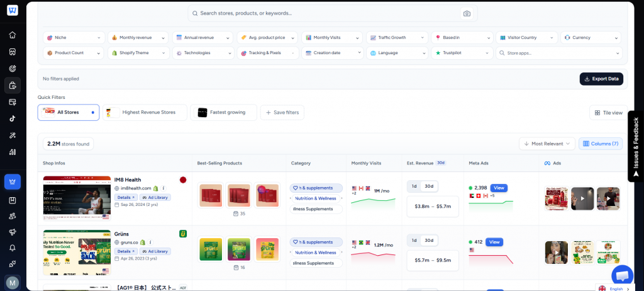
Task: Open the Shopify Theme dropdown
Action: coord(138,53)
